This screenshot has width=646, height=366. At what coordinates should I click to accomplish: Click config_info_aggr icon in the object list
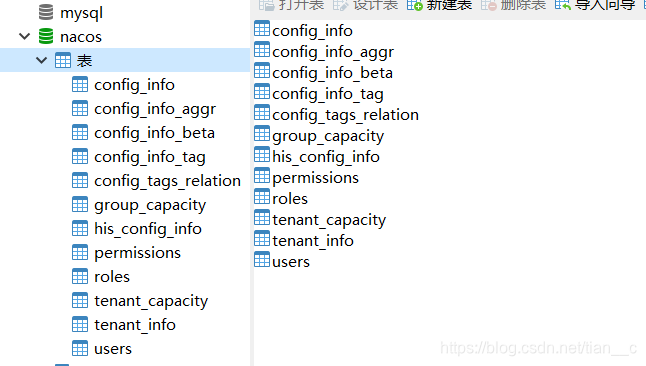click(x=262, y=49)
